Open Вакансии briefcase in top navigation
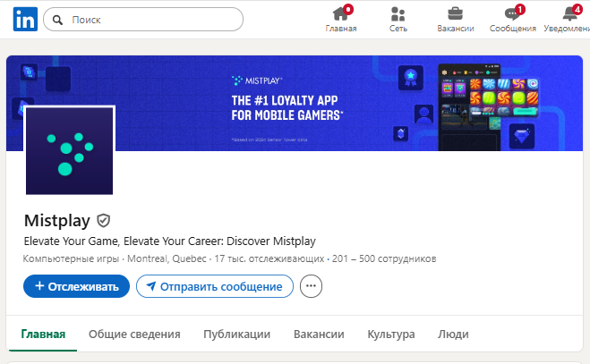The width and height of the screenshot is (590, 364). click(456, 19)
